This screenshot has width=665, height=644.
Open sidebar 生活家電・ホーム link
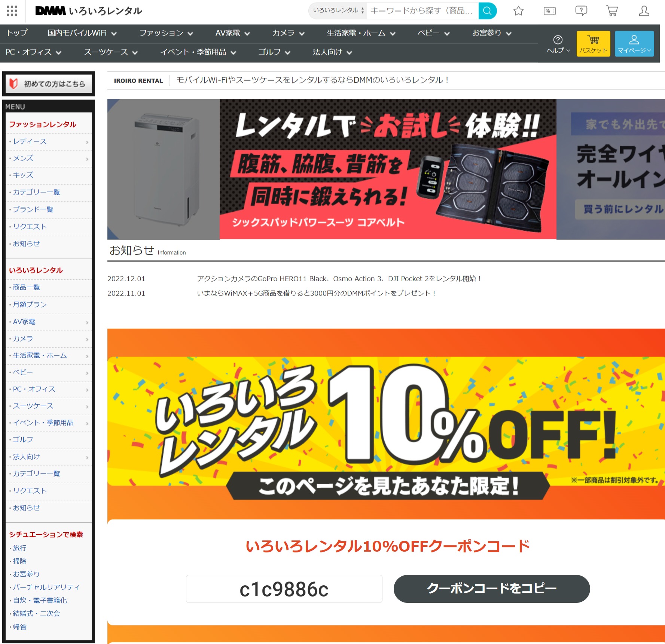tap(49, 356)
